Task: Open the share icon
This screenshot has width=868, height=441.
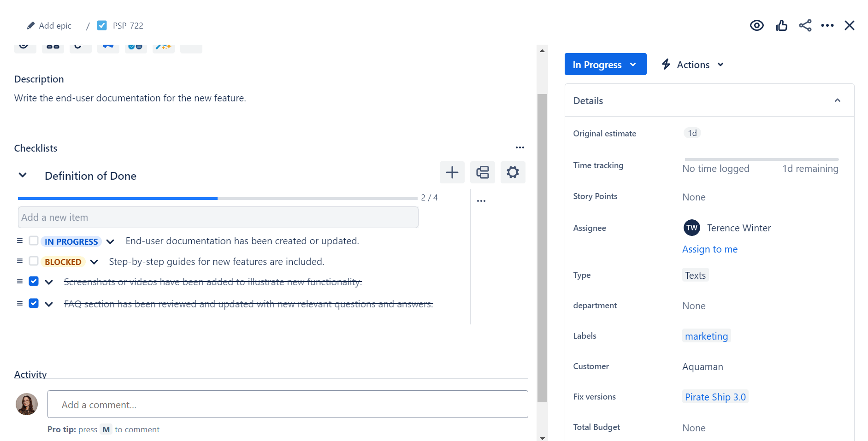Action: tap(805, 25)
